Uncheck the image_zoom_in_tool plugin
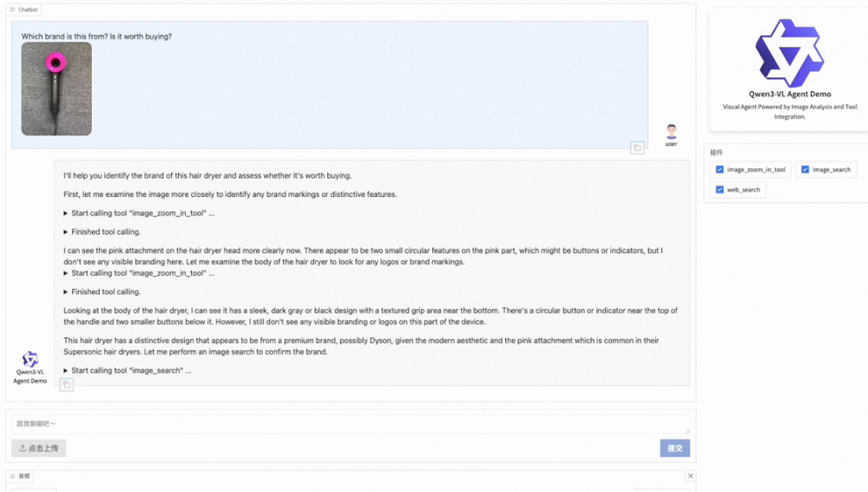The width and height of the screenshot is (868, 492). click(x=720, y=169)
